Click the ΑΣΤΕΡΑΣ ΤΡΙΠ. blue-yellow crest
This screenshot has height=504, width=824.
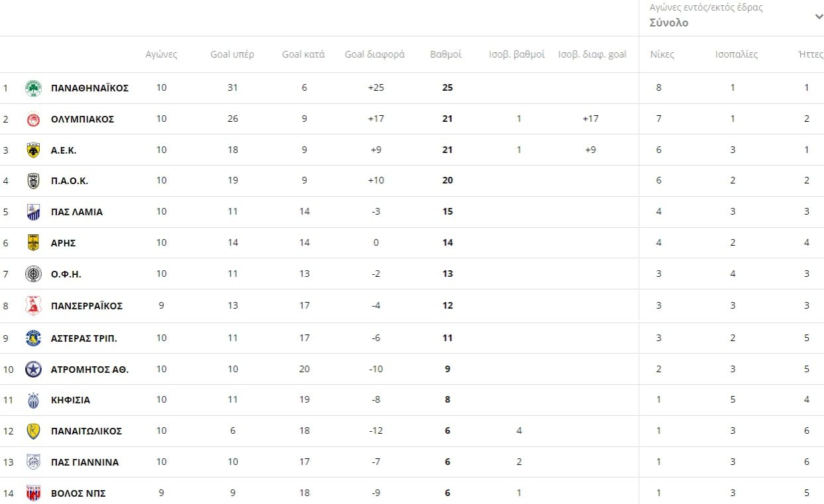(33, 338)
